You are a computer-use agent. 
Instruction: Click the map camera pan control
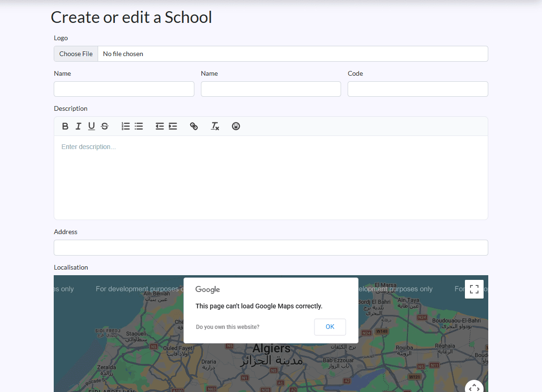(x=474, y=387)
